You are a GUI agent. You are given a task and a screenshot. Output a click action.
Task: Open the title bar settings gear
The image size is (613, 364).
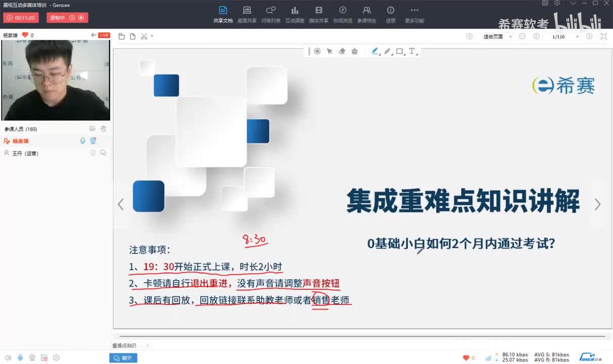pyautogui.click(x=556, y=3)
